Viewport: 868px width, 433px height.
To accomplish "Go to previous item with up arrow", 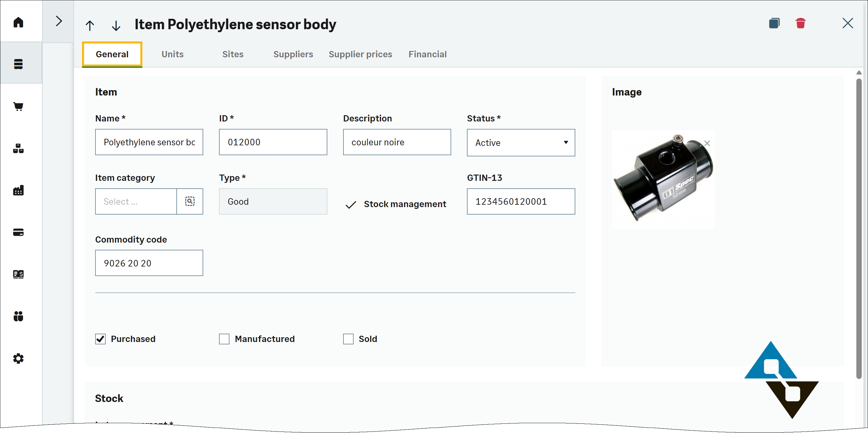I will [90, 25].
